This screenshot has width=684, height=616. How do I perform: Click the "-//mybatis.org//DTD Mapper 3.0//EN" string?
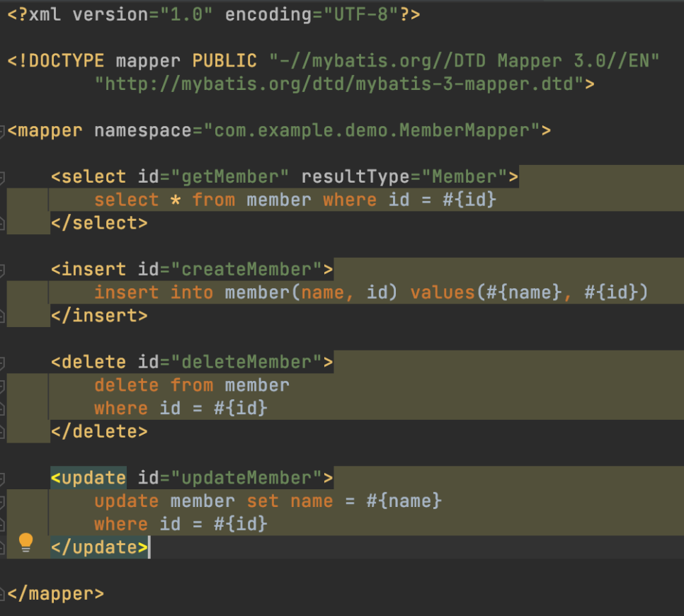[464, 61]
